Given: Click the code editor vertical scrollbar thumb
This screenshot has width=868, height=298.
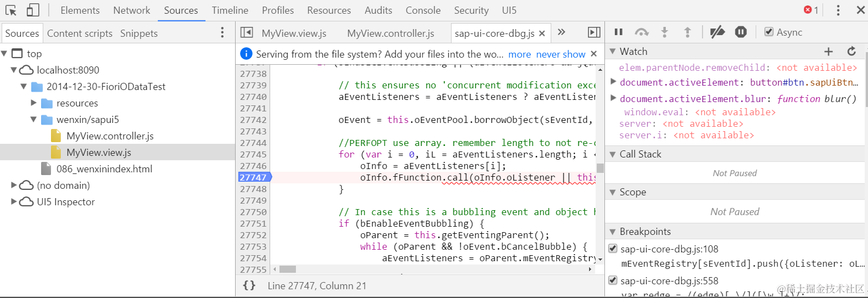Looking at the screenshot, I should 600,168.
